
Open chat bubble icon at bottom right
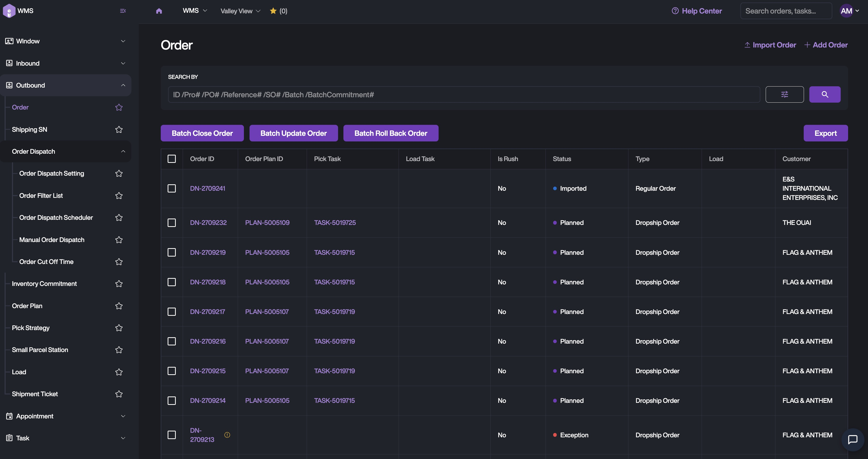click(x=852, y=439)
